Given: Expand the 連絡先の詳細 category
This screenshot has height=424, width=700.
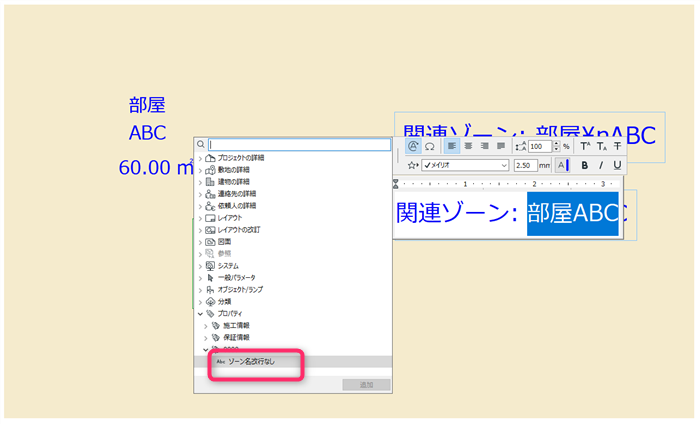Looking at the screenshot, I should 200,195.
